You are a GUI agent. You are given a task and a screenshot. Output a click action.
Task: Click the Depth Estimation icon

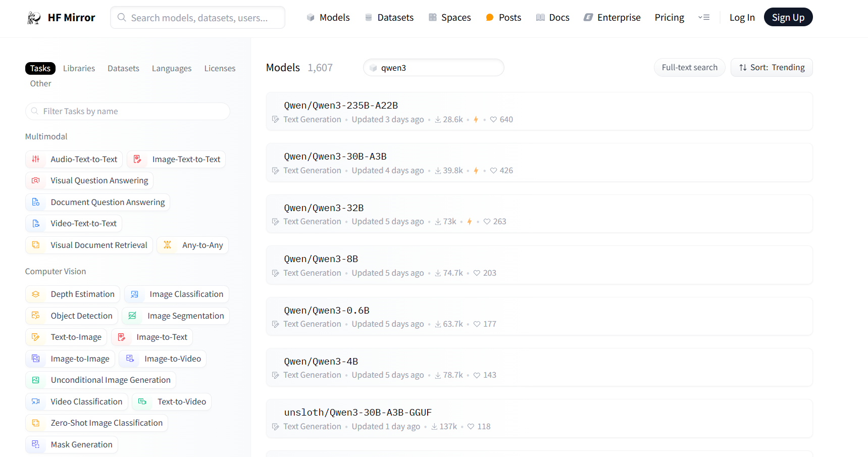36,294
